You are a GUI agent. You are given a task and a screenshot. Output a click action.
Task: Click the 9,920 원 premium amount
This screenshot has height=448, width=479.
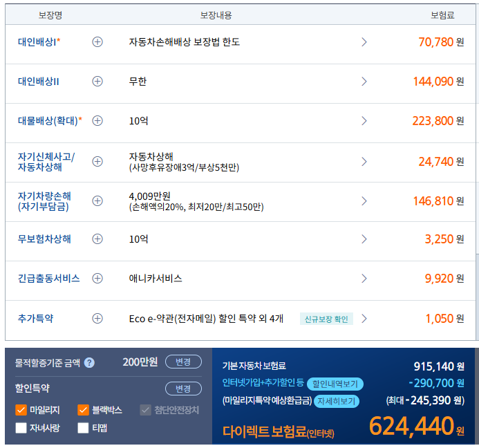(x=444, y=278)
